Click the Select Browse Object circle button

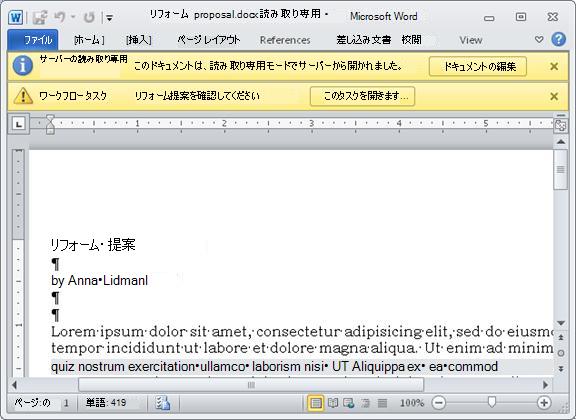point(561,353)
